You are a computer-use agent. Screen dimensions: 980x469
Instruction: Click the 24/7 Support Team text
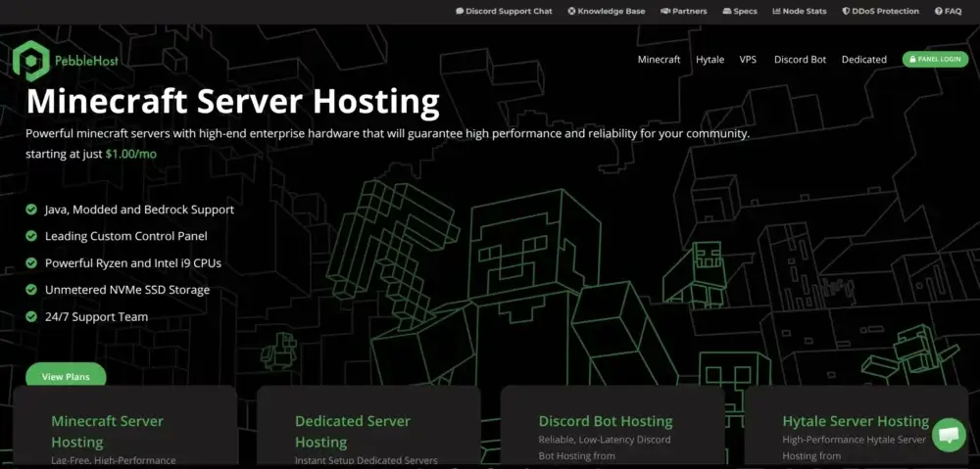click(96, 317)
